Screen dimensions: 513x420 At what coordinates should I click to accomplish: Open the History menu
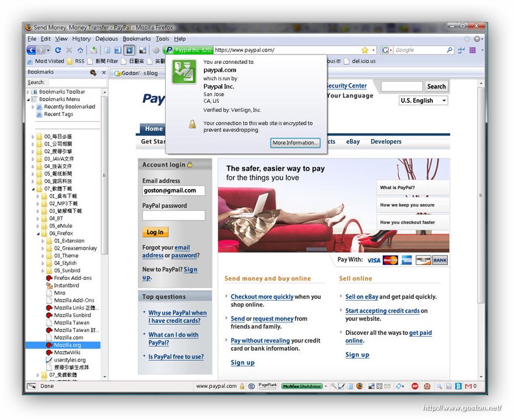click(x=81, y=39)
